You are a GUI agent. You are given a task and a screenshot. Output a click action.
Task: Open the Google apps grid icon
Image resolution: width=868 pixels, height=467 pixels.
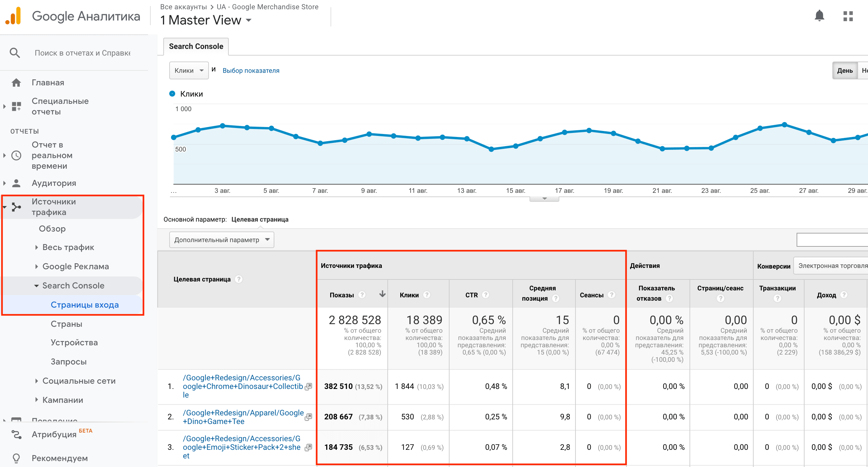(848, 16)
